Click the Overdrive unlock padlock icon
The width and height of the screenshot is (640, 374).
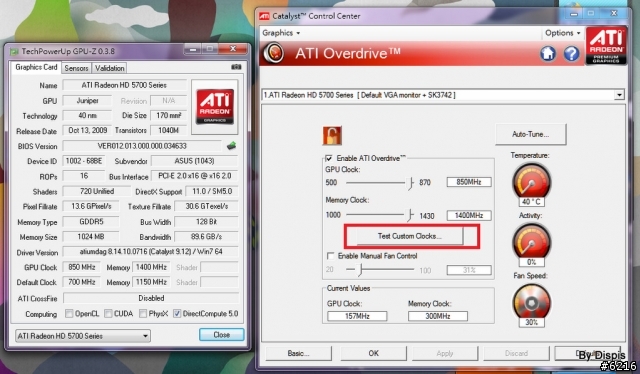coord(332,136)
